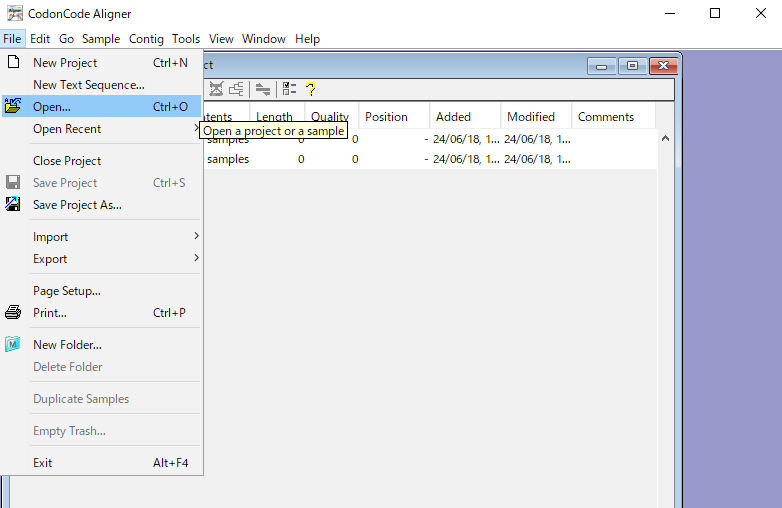The width and height of the screenshot is (782, 508).
Task: Open Page Setup... from the menu
Action: click(x=102, y=291)
